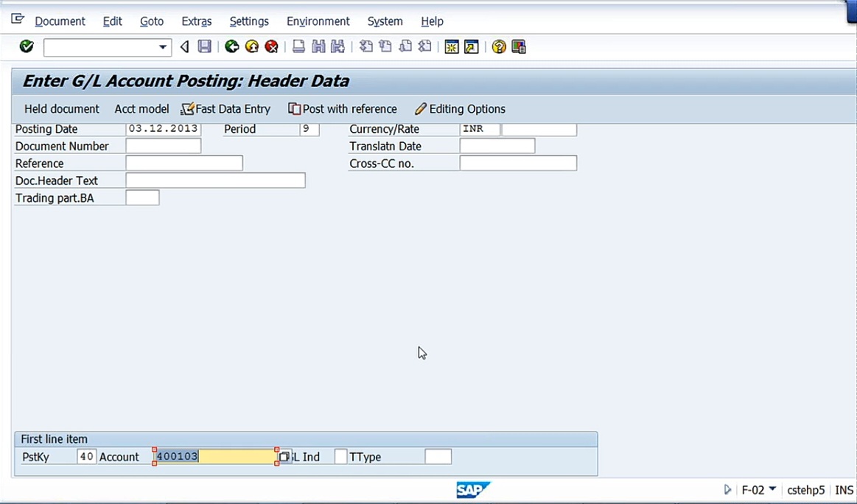Click the SAP window menu icon

coord(18,19)
